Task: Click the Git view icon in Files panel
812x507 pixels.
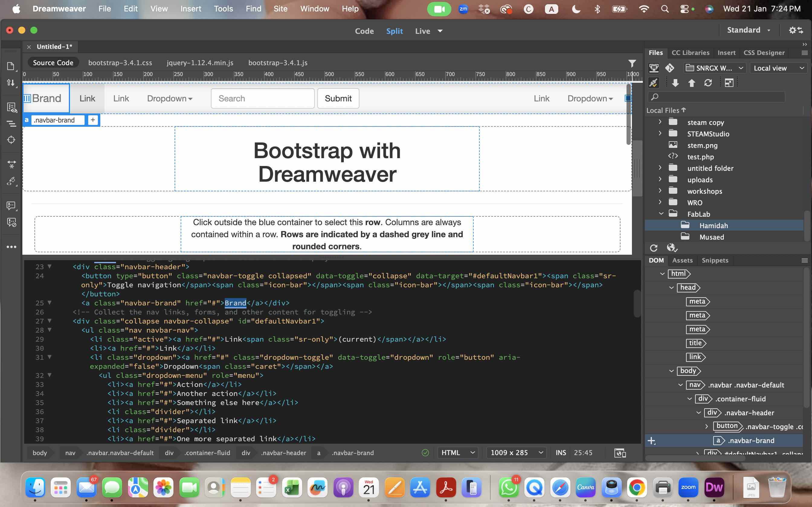Action: coord(670,68)
